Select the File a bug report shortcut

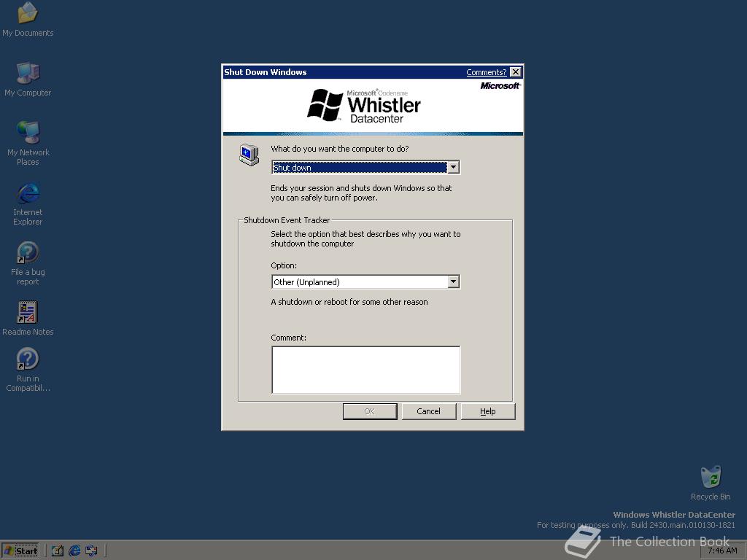[x=28, y=263]
